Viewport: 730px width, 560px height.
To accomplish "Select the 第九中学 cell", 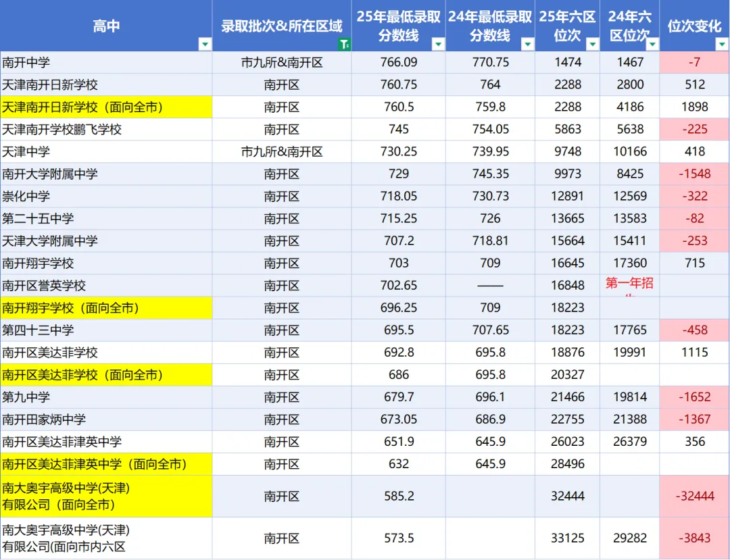I will (106, 397).
